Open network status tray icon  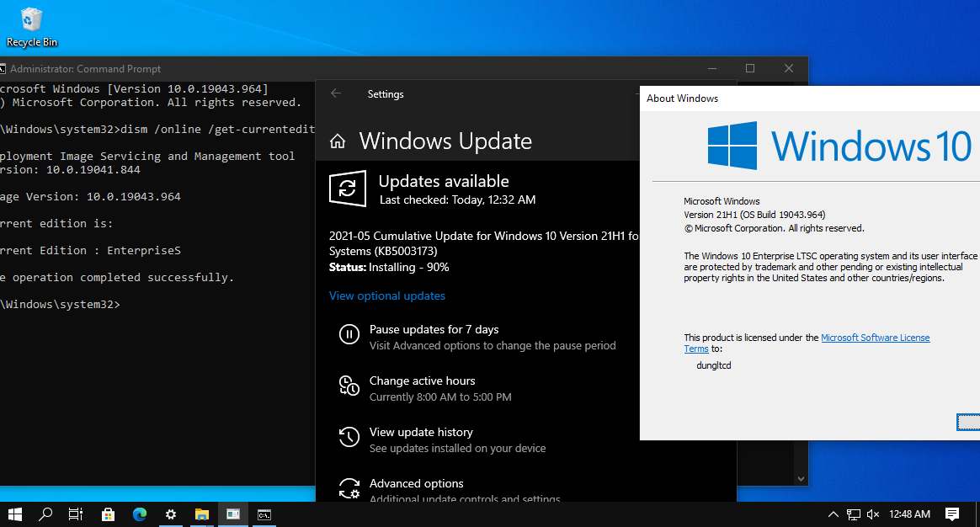point(853,514)
